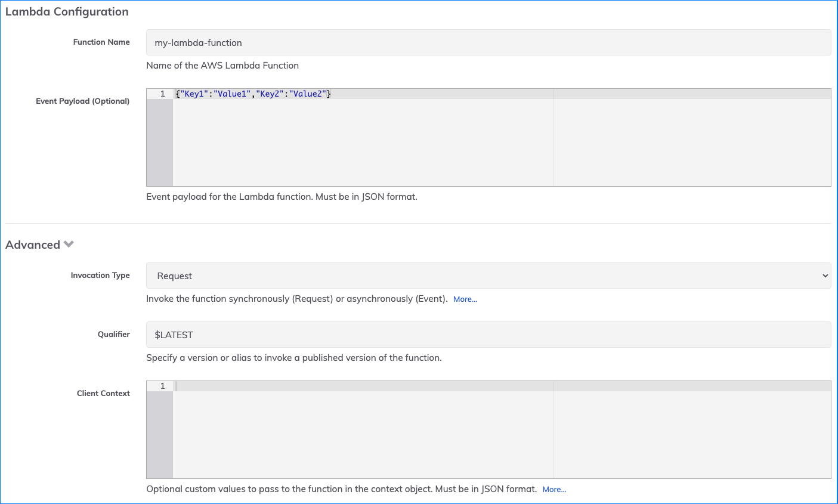Screen dimensions: 838x504
Task: Open More link about client context
Action: point(554,490)
